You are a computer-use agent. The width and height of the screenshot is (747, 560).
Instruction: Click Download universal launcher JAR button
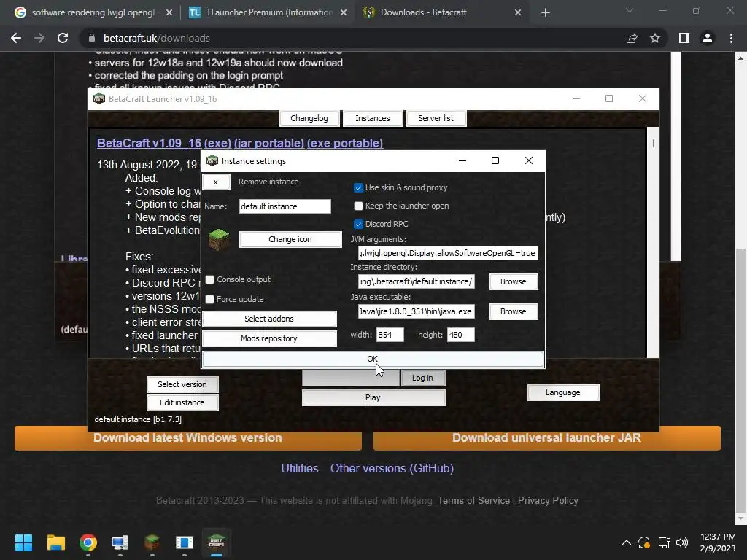(547, 438)
